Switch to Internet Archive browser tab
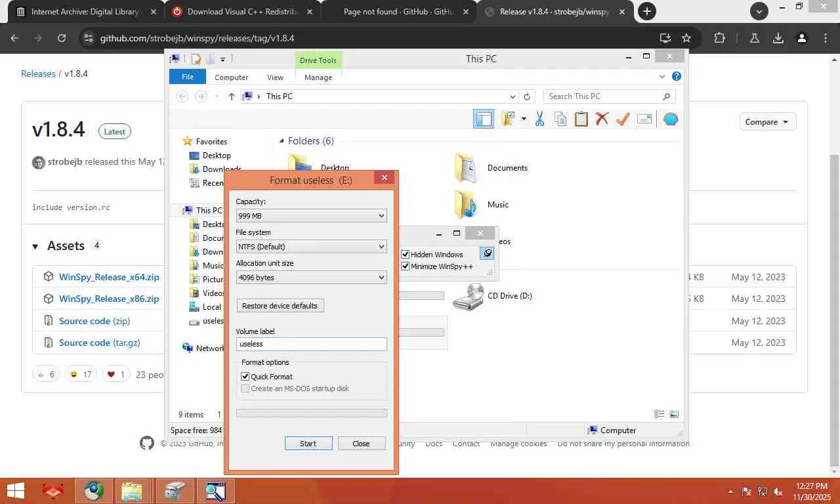Viewport: 840px width, 504px height. (x=87, y=11)
